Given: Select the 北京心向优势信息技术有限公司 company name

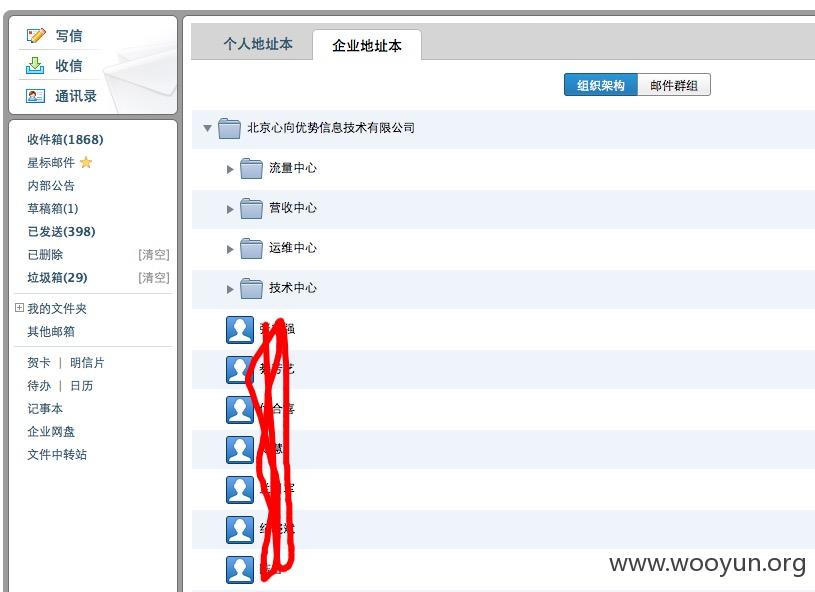Looking at the screenshot, I should point(331,128).
